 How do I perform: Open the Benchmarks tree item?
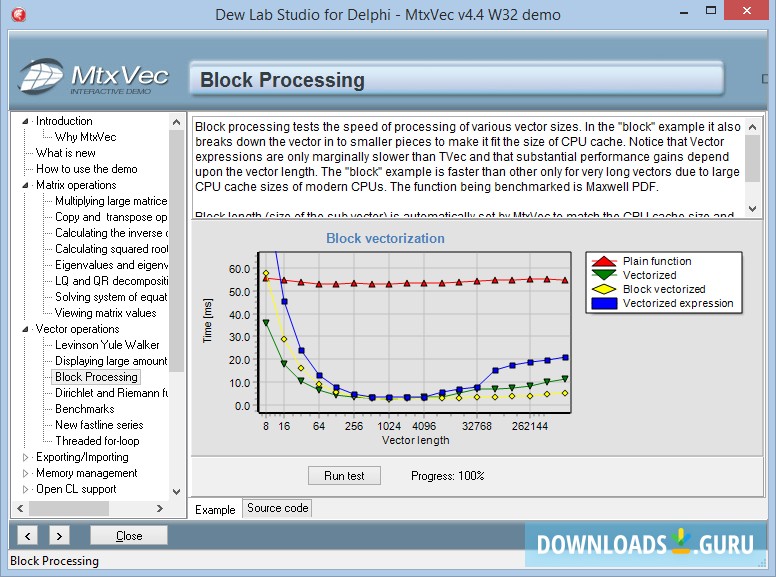click(85, 409)
